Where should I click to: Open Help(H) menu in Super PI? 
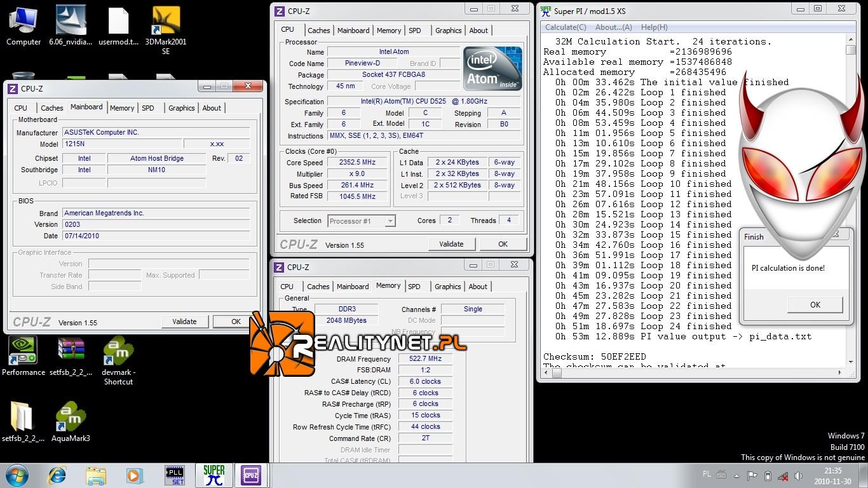coord(654,27)
